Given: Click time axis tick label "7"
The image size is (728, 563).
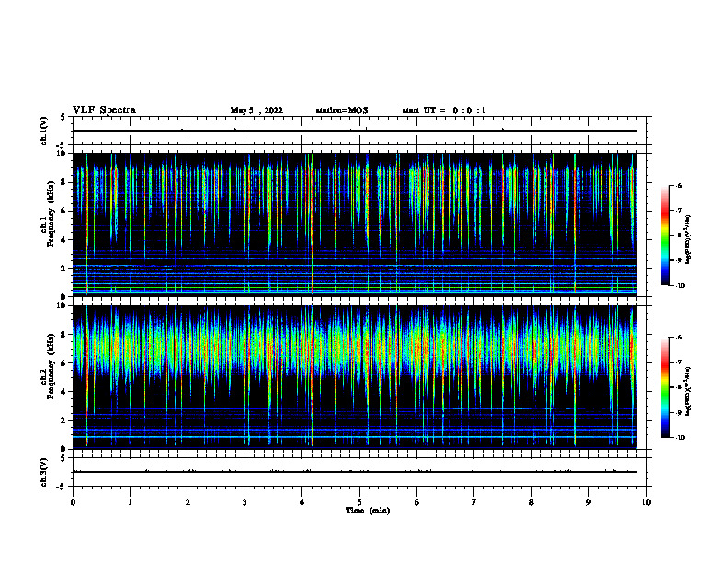Looking at the screenshot, I should (474, 502).
